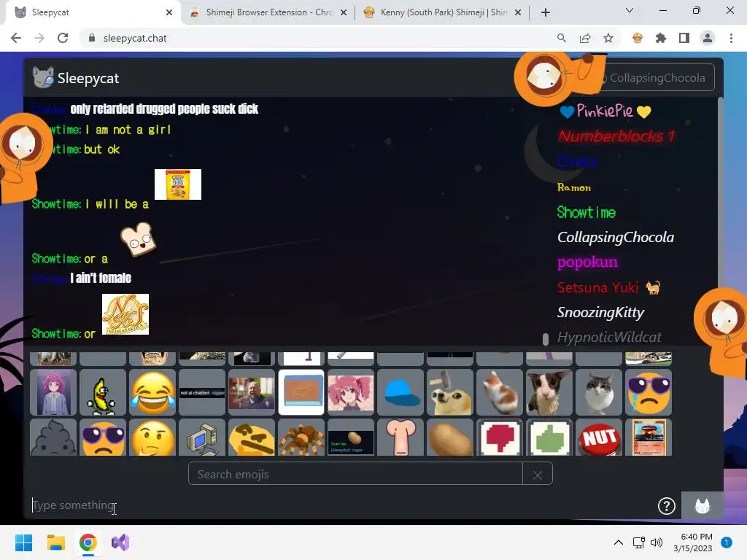Open the Shimeji extension toolbar icon
The height and width of the screenshot is (560, 747).
coord(638,38)
